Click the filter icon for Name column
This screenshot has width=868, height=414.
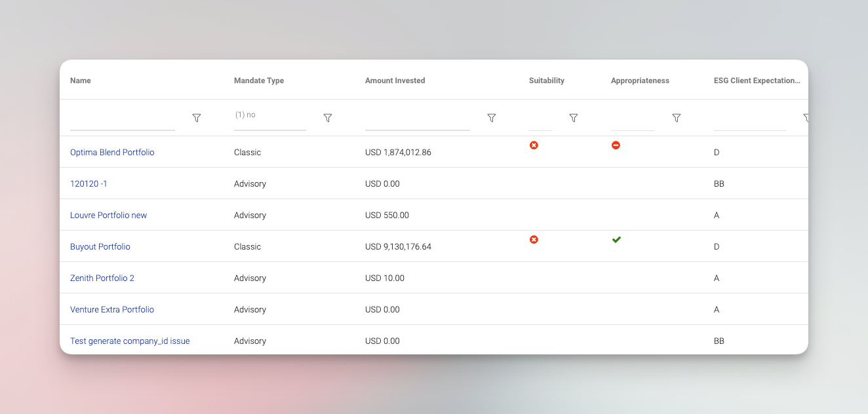coord(196,118)
